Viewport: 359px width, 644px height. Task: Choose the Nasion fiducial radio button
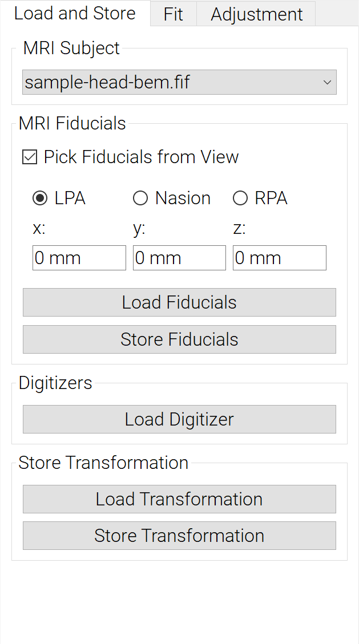coord(140,199)
